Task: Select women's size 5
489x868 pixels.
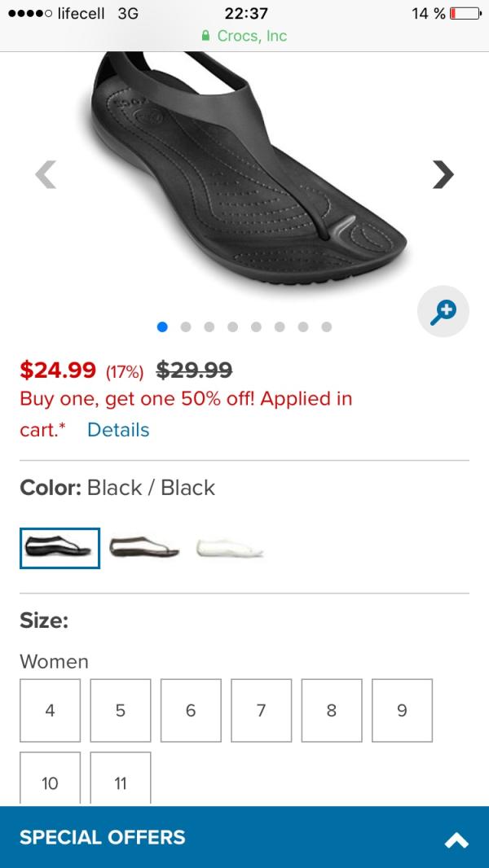Action: coord(121,710)
